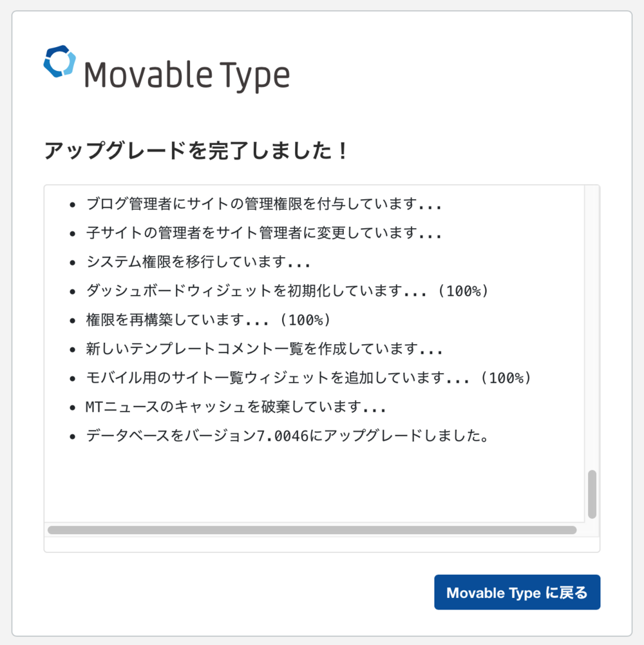Click the データベースをバージョン7.0046 upgrade message
Image resolution: width=644 pixels, height=645 pixels.
point(288,436)
